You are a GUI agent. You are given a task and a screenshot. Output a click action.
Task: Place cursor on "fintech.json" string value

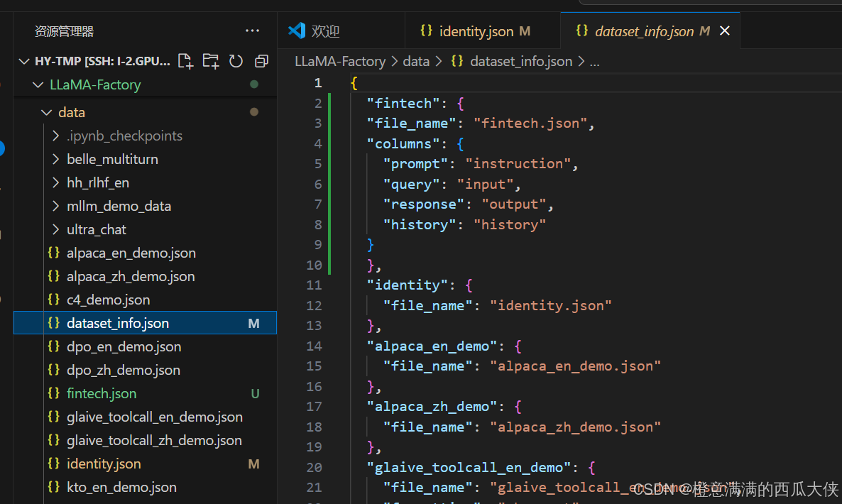(530, 124)
